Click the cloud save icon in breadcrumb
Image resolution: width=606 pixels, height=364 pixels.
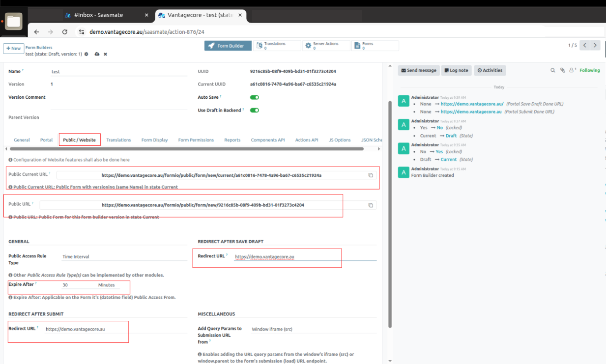97,54
